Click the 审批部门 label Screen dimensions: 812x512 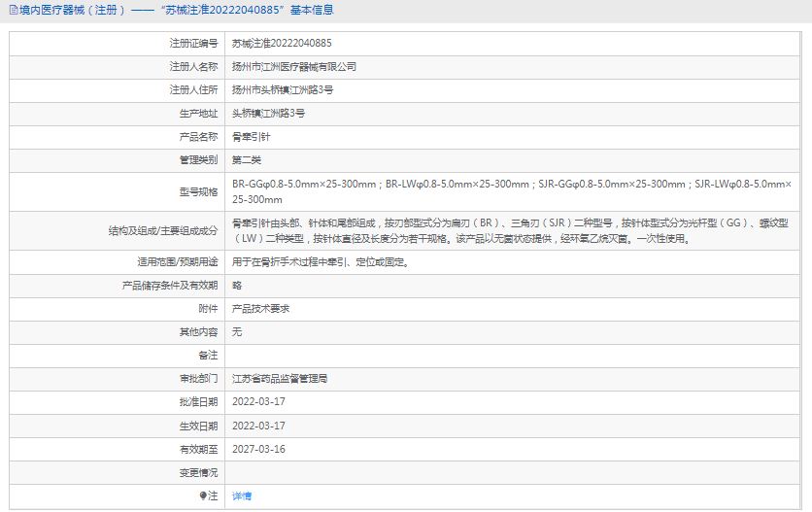pos(199,379)
